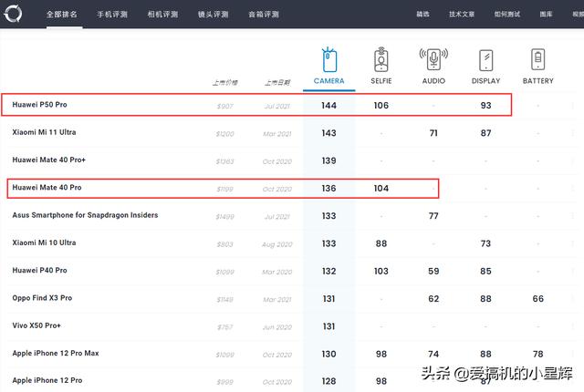Open the 图库 menu item
The width and height of the screenshot is (584, 392).
click(x=546, y=15)
